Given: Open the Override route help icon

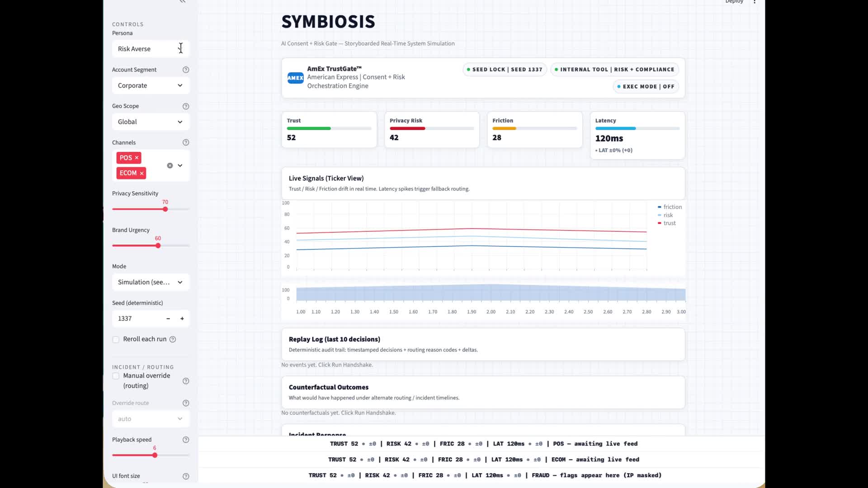Looking at the screenshot, I should coord(186,403).
